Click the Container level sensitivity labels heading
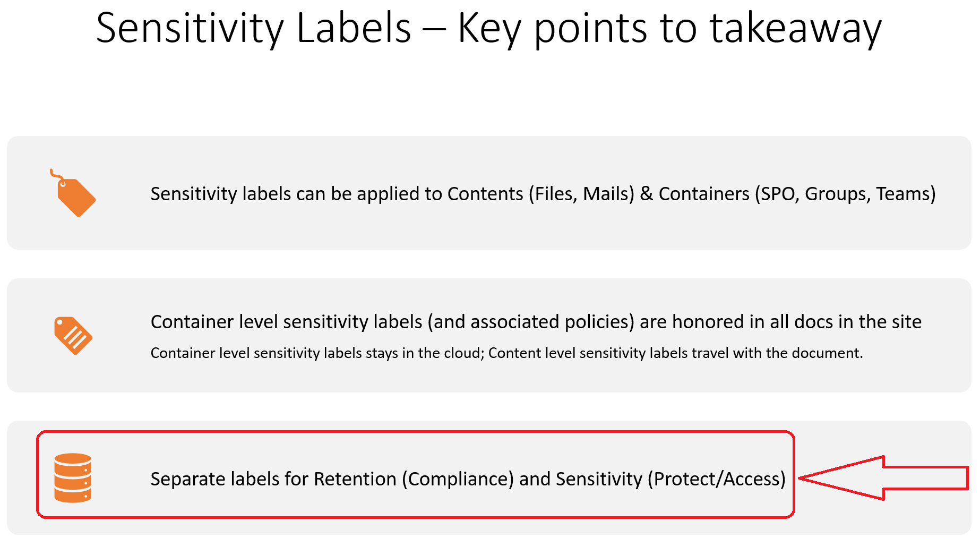Image resolution: width=980 pixels, height=538 pixels. tap(536, 322)
